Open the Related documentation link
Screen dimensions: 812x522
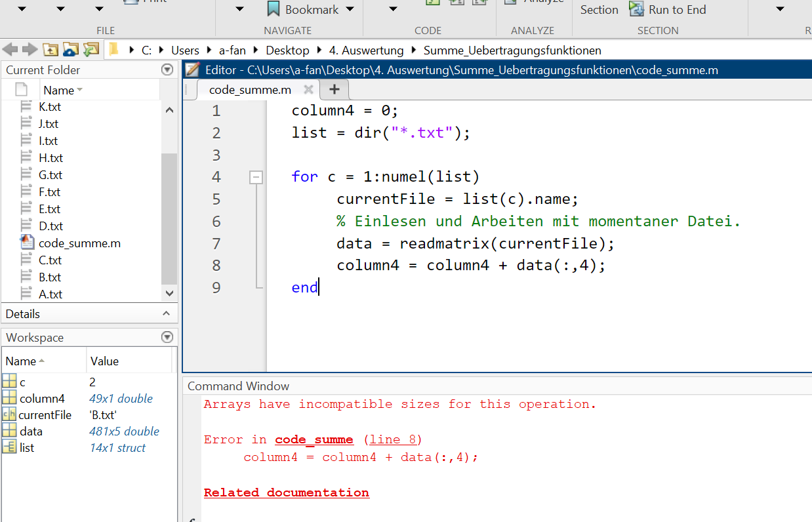point(286,492)
